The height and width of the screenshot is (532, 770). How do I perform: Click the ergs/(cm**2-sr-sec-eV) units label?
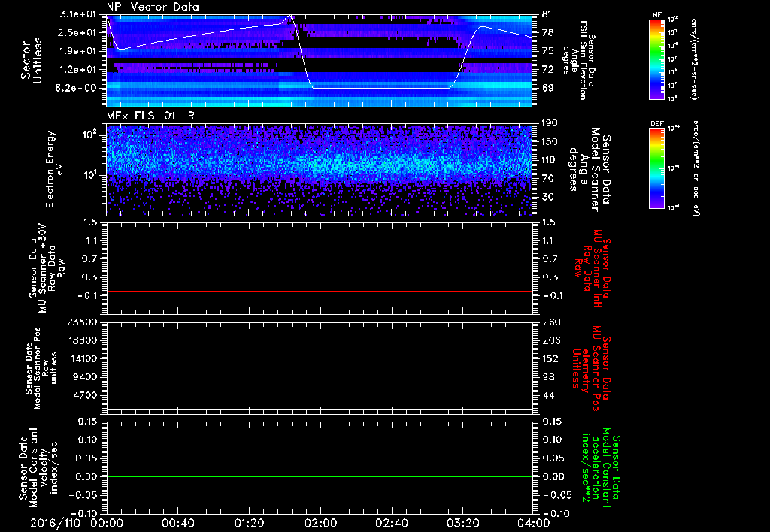[x=696, y=168]
